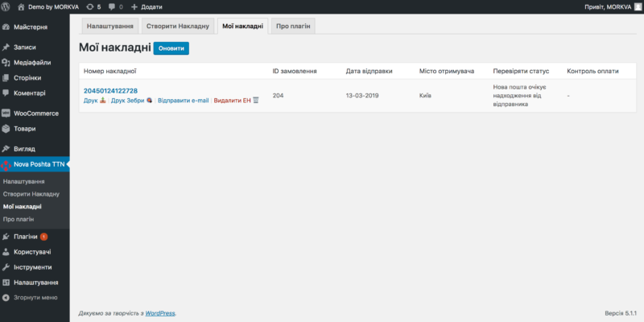Viewport: 644px width, 322px height.
Task: Switch to the Створити Накладну tab
Action: pos(178,27)
